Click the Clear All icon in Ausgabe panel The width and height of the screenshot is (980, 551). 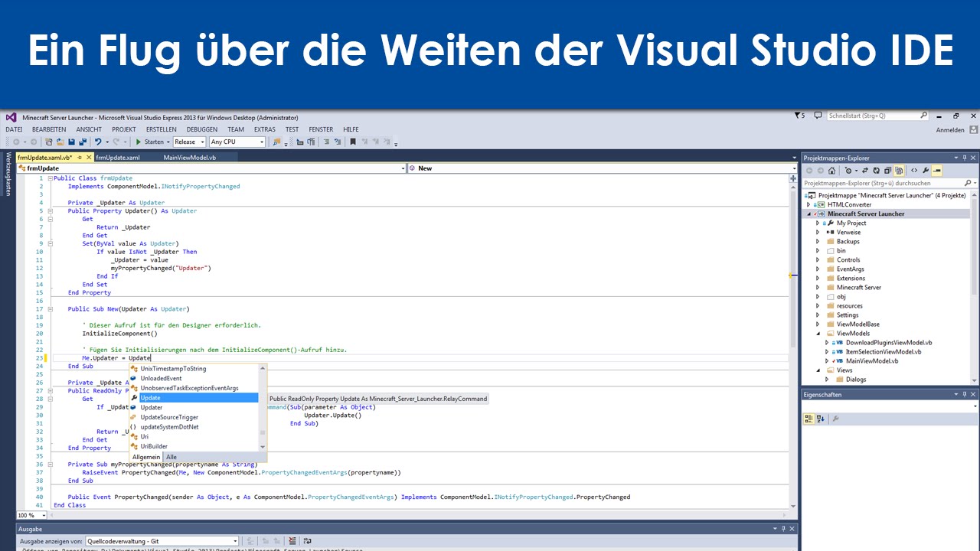point(292,541)
